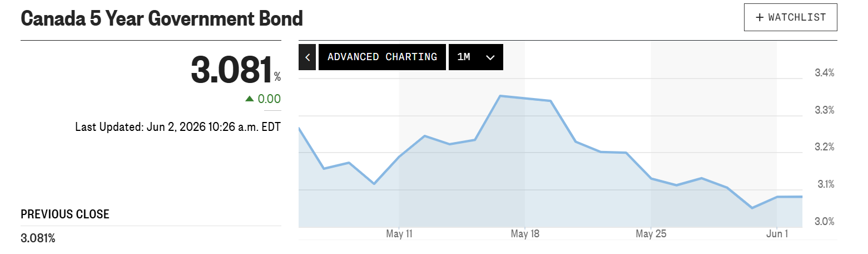
Task: Select the May 18 date label
Action: pos(524,233)
